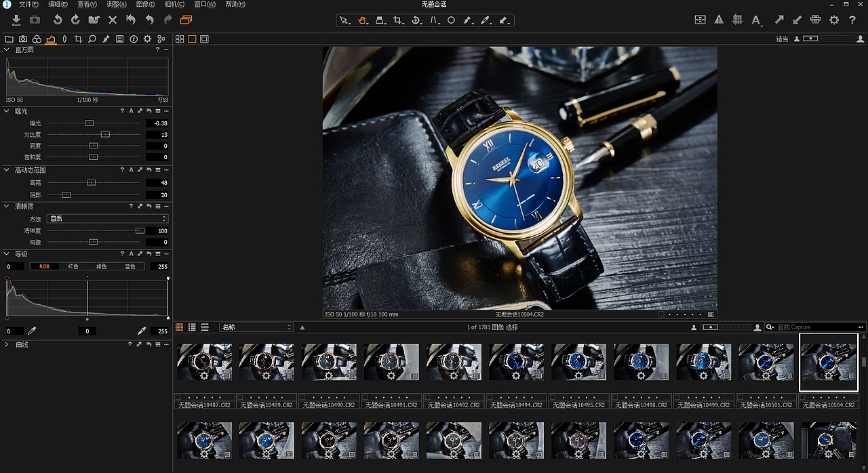Open the 编辑 menu
868x473 pixels.
pos(58,4)
